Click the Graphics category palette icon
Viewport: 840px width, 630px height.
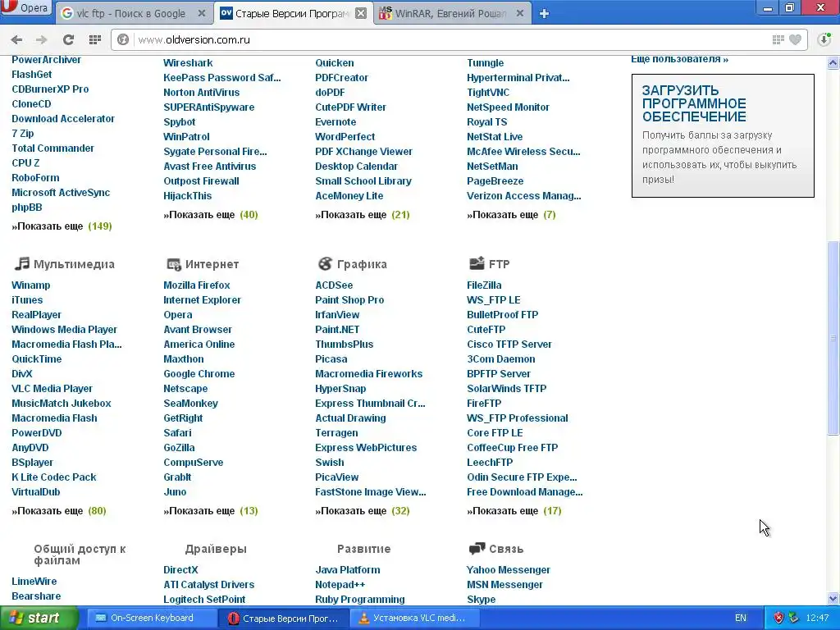325,263
